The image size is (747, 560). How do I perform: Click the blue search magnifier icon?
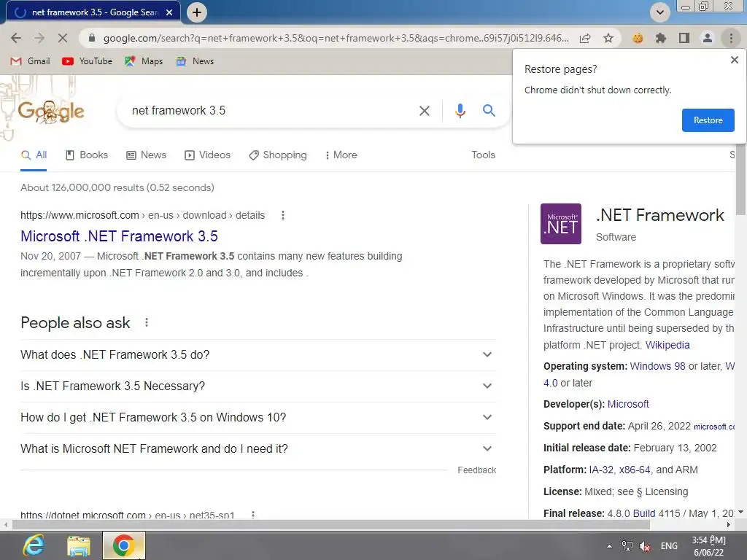pos(489,111)
